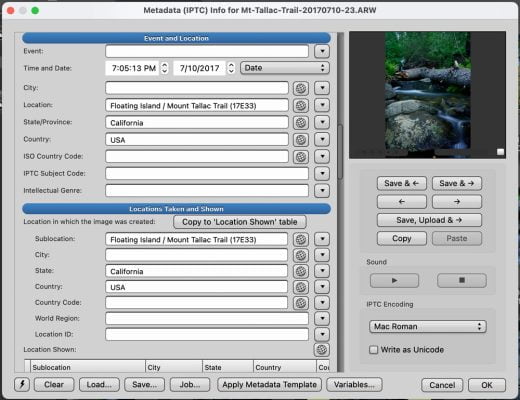The height and width of the screenshot is (400, 520).
Task: Click the Country column header in table
Action: [285, 367]
